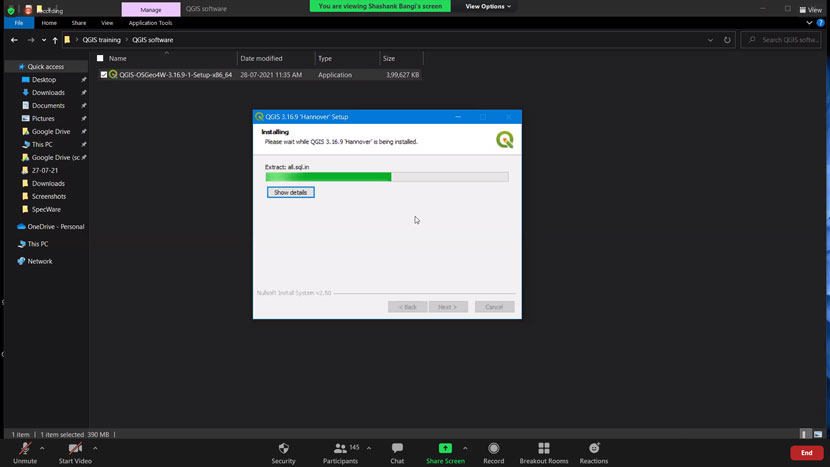Select OneDrive - Personal in sidebar
This screenshot has width=830, height=467.
[x=51, y=227]
